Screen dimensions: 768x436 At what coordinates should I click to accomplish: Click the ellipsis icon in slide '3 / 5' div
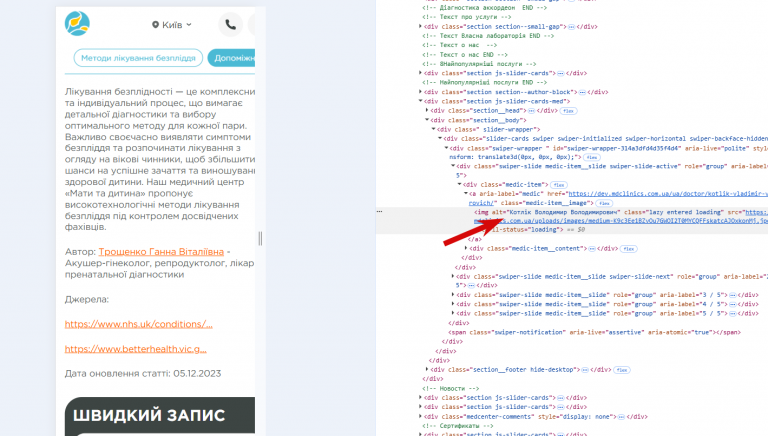[x=733, y=295]
